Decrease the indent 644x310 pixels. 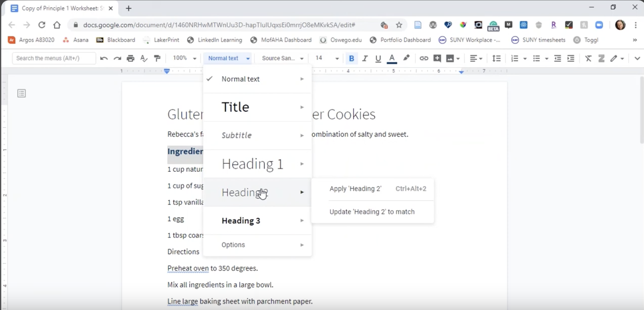click(x=557, y=58)
